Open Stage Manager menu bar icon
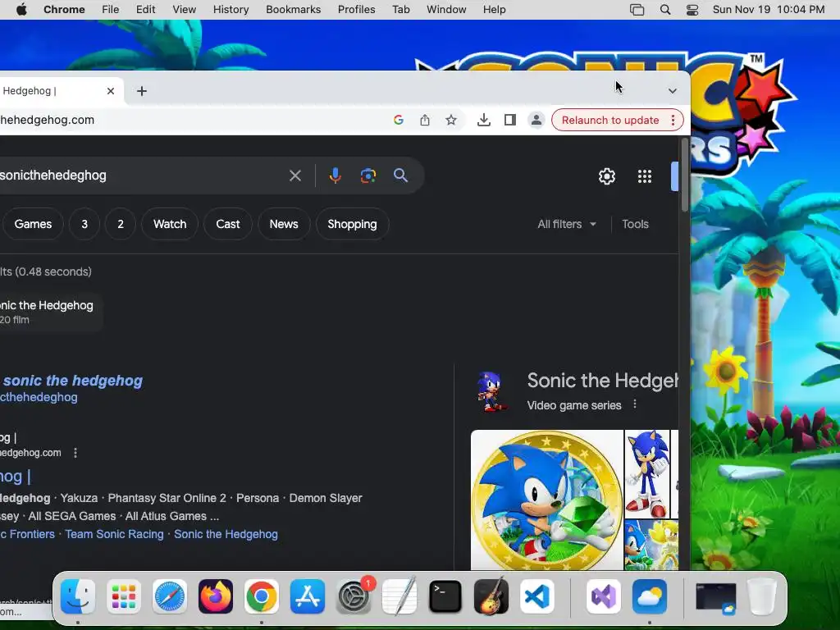This screenshot has width=840, height=630. pyautogui.click(x=637, y=10)
